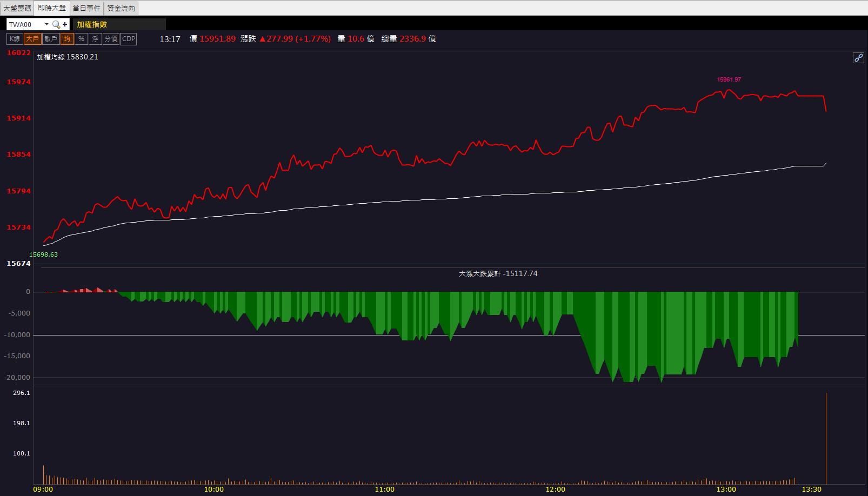Click the 13:17 time display

pos(170,39)
